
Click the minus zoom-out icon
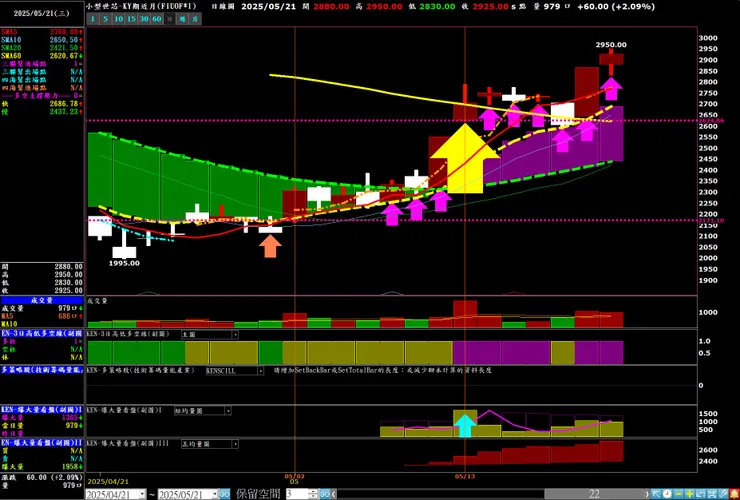[x=679, y=494]
